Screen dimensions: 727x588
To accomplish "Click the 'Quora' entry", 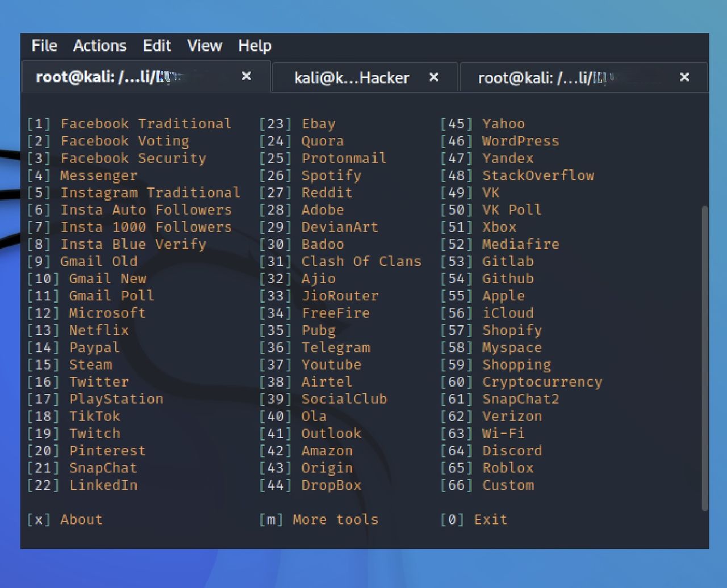I will [323, 141].
